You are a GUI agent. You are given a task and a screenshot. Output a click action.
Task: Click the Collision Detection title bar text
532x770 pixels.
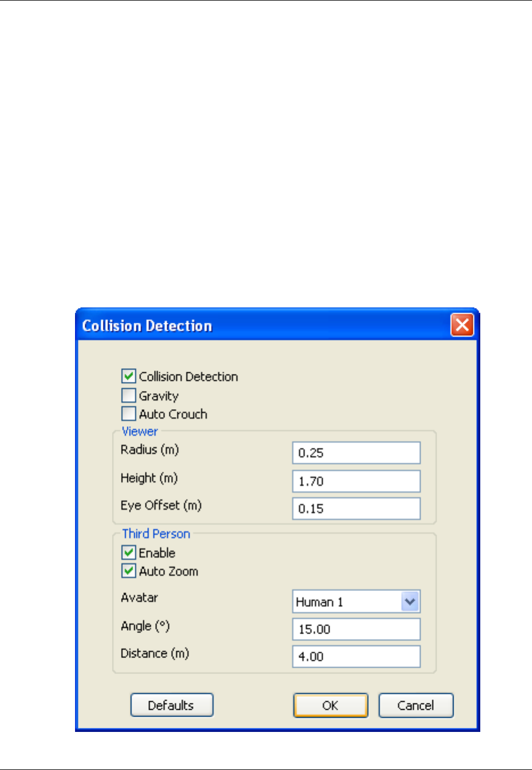(147, 326)
